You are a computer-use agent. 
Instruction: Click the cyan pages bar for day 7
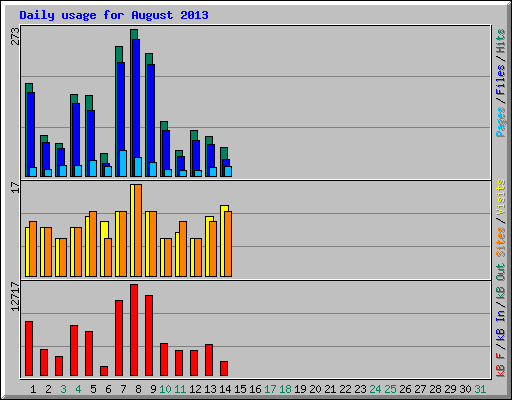pyautogui.click(x=123, y=164)
